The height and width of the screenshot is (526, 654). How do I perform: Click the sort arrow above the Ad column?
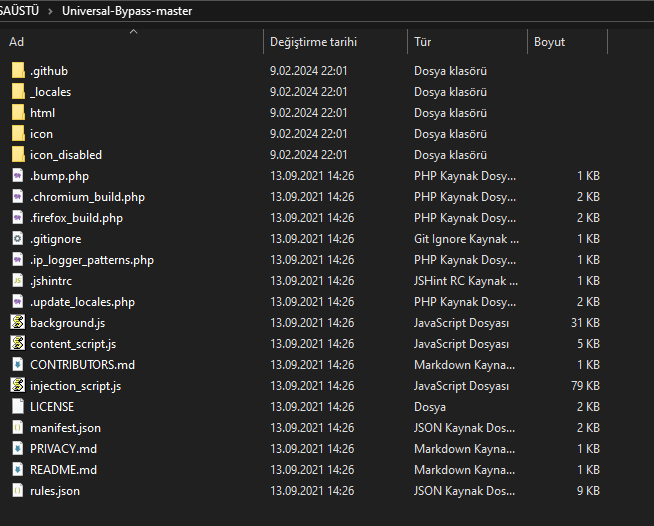click(133, 31)
